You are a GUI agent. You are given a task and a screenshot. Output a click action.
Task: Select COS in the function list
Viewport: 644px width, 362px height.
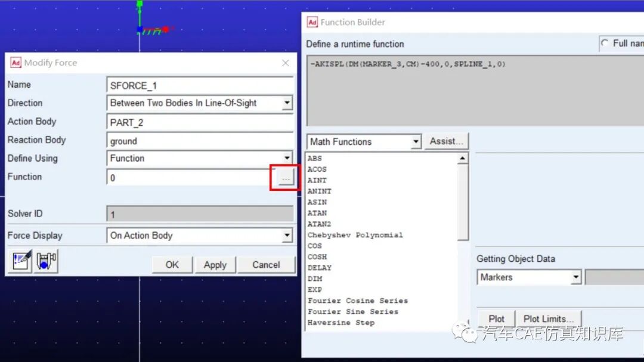(x=315, y=246)
